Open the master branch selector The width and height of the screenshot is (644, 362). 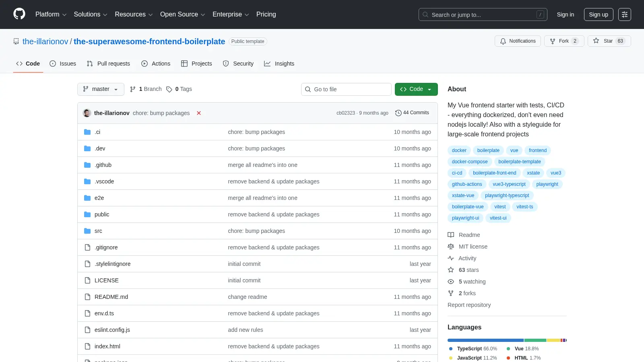[101, 89]
